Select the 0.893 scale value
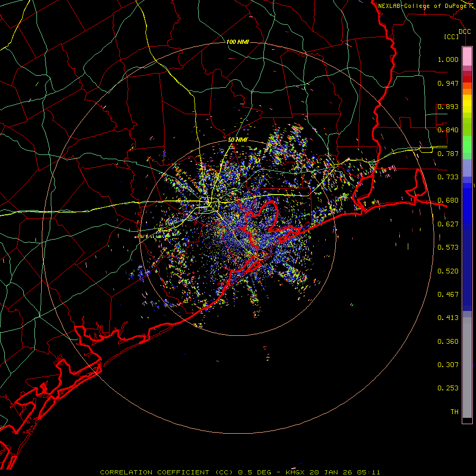 [x=448, y=106]
